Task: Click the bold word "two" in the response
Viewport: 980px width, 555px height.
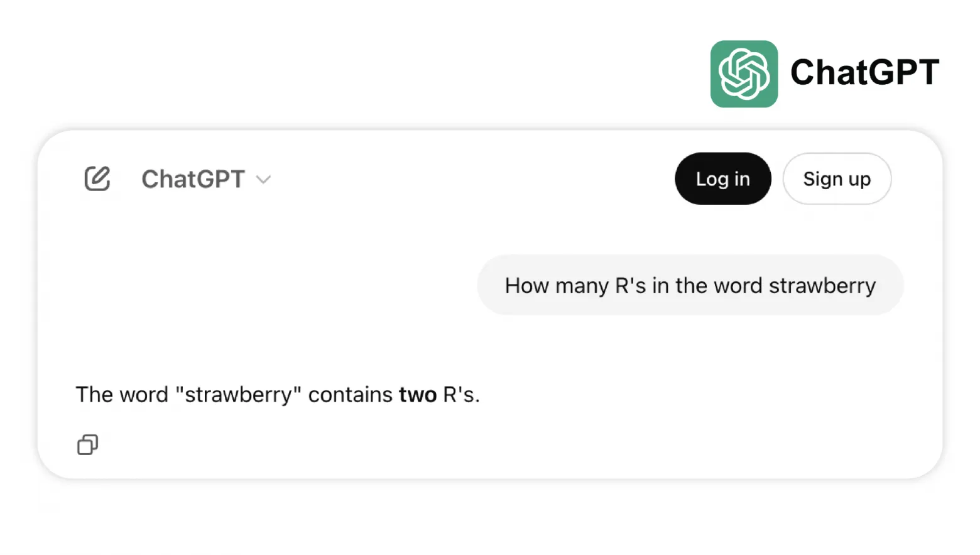Action: pos(418,395)
